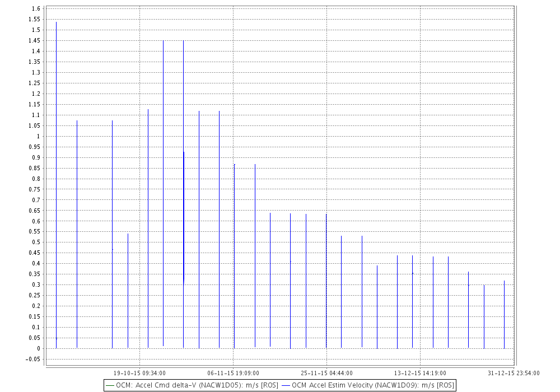The image size is (560, 392).
Task: Select the x-axis label 13-12-15 14:19:00
Action: pyautogui.click(x=421, y=373)
